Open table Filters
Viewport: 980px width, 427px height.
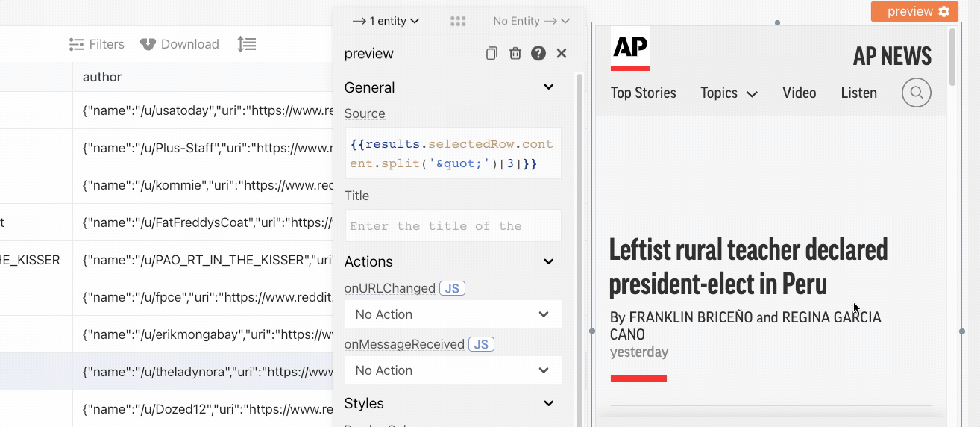point(97,44)
